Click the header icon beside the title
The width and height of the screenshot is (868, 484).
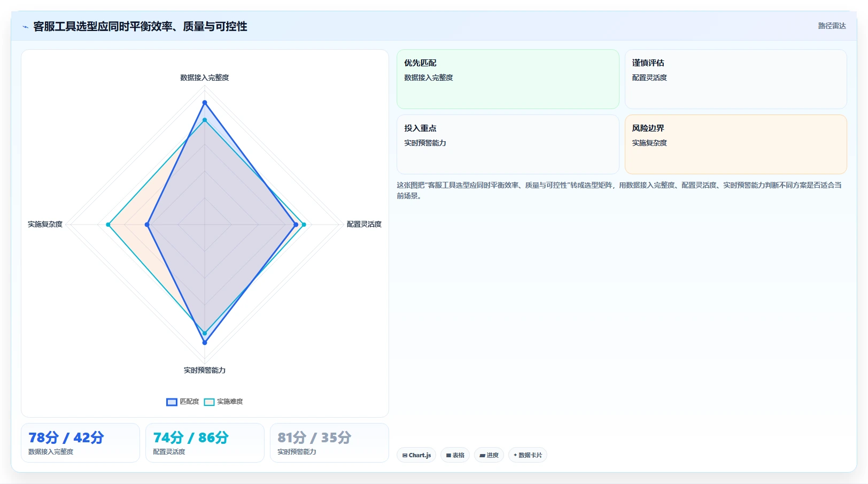[25, 27]
